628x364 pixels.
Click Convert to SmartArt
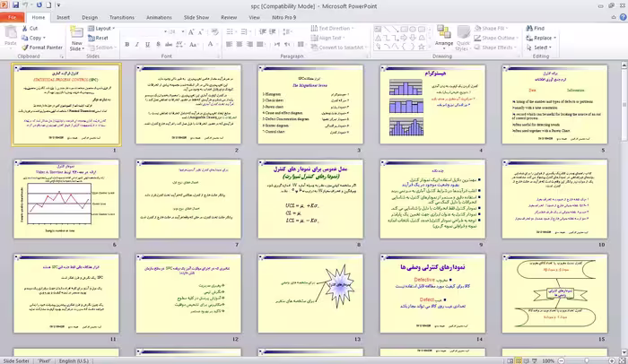[339, 48]
